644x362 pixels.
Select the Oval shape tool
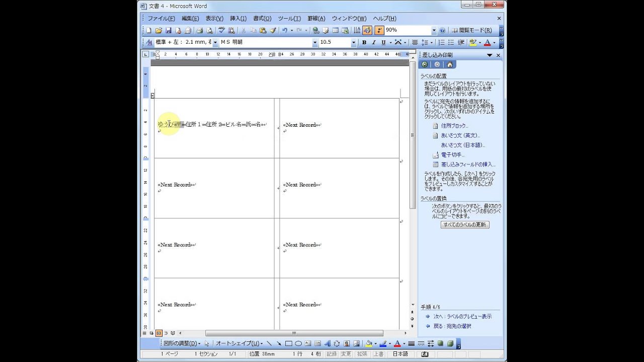point(298,343)
